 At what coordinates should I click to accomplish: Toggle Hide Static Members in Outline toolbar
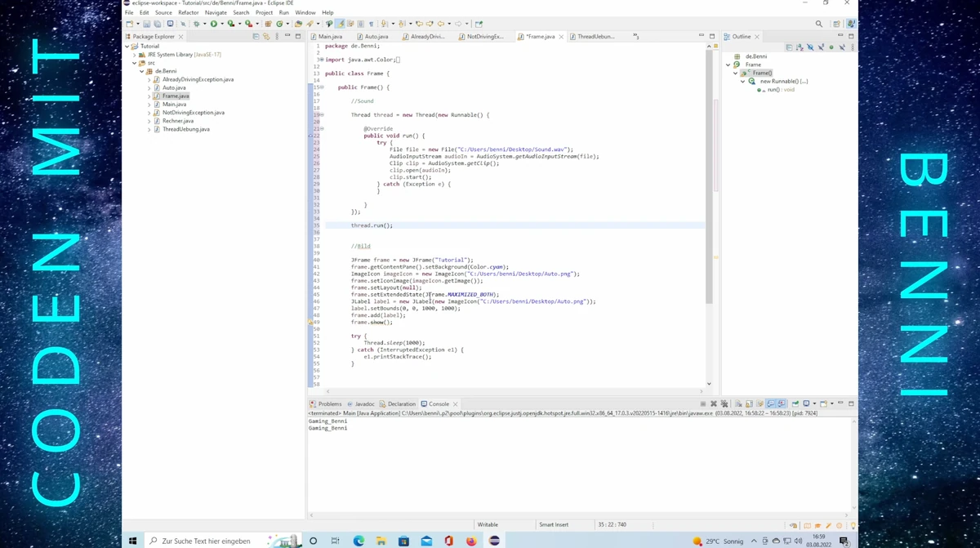821,47
